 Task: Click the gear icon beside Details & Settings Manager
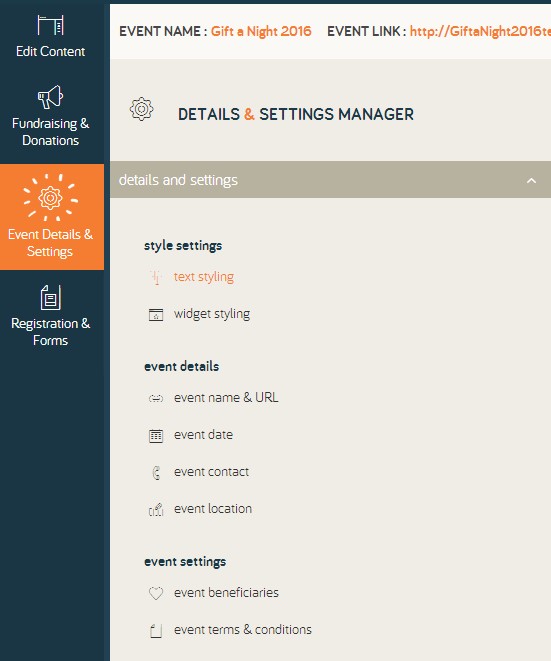pyautogui.click(x=142, y=109)
